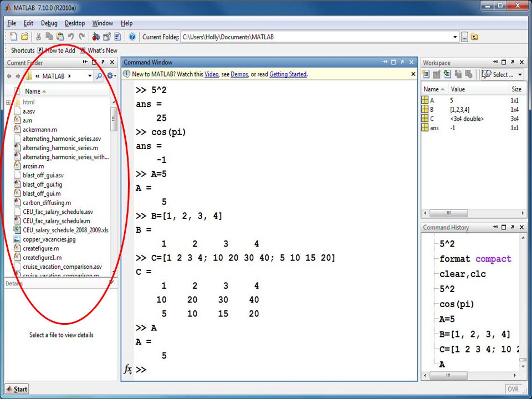Select carbon_diffusing.m in the file list
Screen dimensions: 532x399
pyautogui.click(x=47, y=203)
